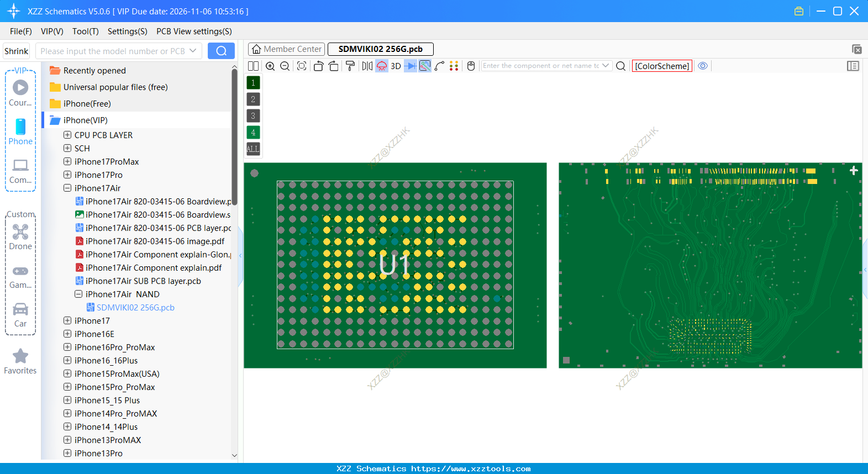The image size is (868, 474).
Task: Mirror the board with the flip icon
Action: pyautogui.click(x=367, y=66)
